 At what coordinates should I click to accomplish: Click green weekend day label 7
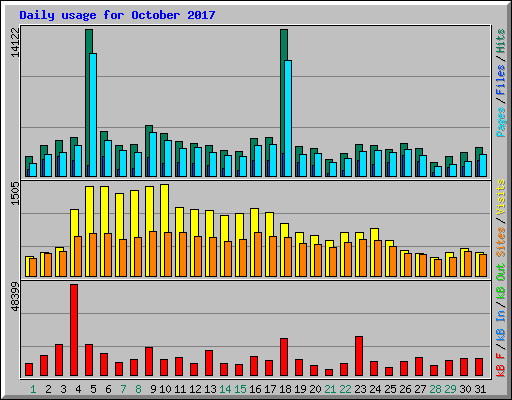click(123, 389)
